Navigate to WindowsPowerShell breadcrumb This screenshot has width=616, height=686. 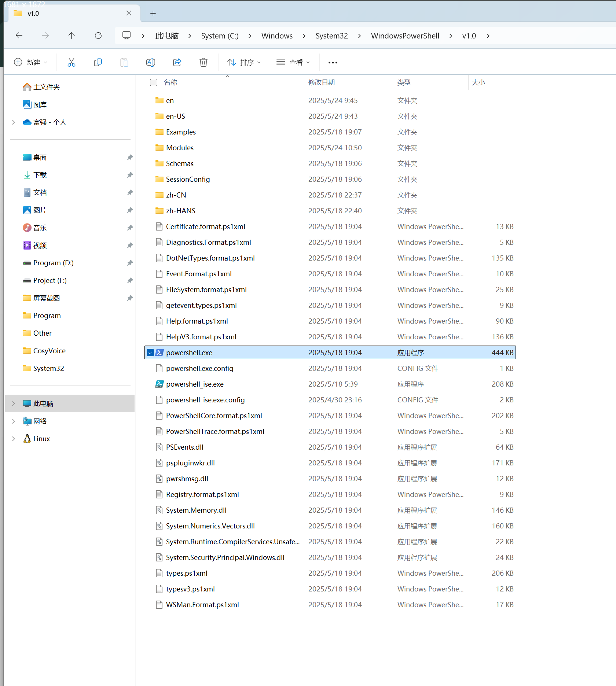[405, 36]
